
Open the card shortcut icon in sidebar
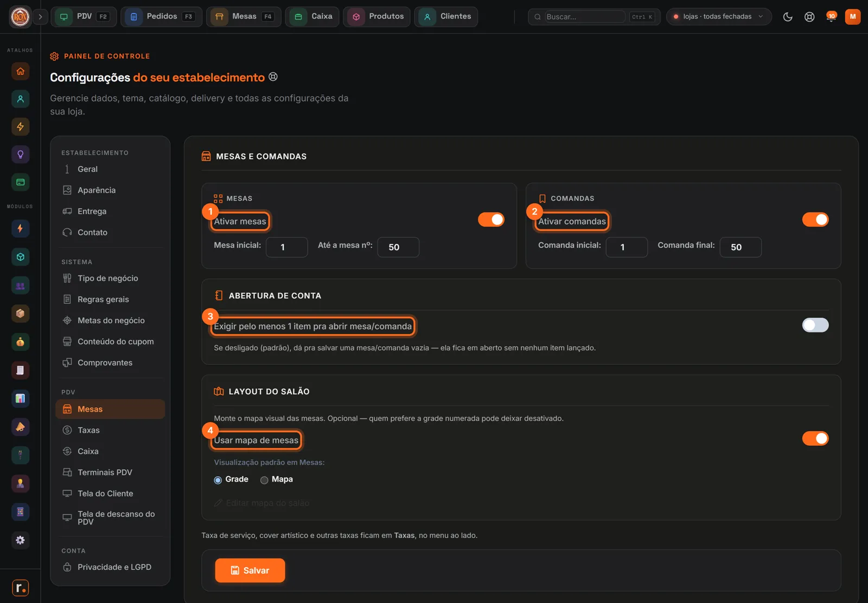click(x=20, y=182)
